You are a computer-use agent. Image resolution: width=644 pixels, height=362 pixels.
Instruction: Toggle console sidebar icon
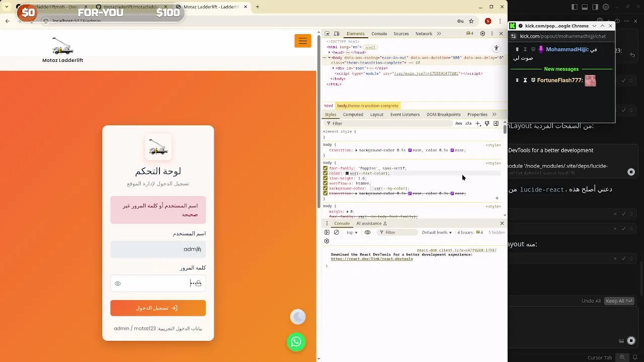point(327,233)
